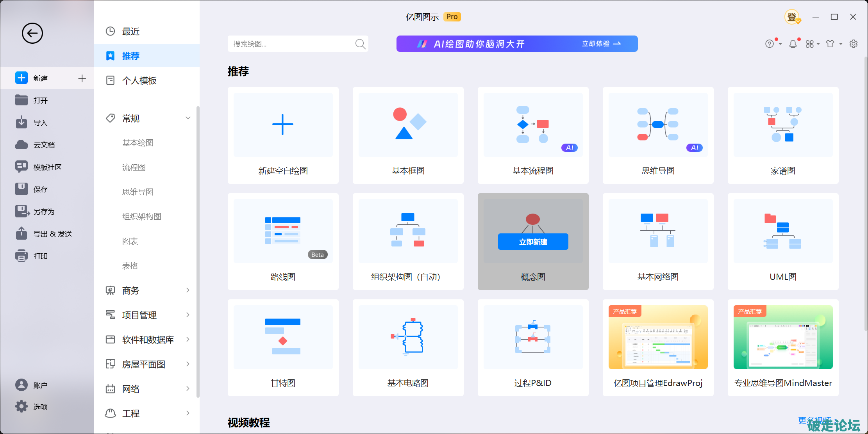Click the 导出 & 发送 export icon
Viewport: 868px width, 434px height.
pos(21,233)
